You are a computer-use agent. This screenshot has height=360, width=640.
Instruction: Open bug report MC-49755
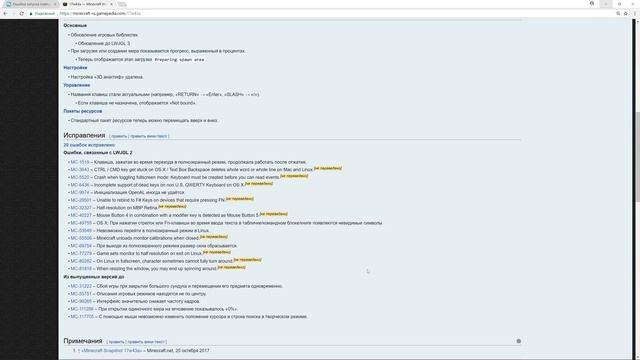(x=81, y=223)
